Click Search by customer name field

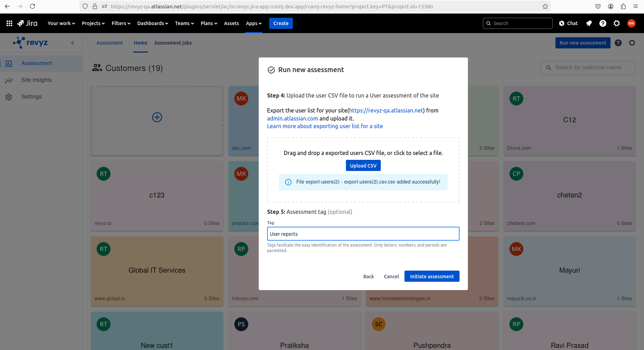click(x=588, y=68)
